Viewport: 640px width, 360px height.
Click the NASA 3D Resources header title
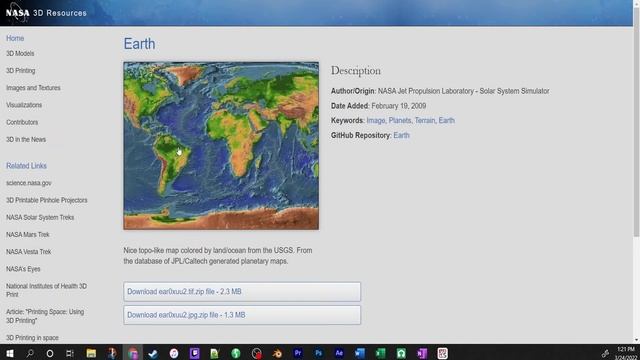pyautogui.click(x=60, y=13)
